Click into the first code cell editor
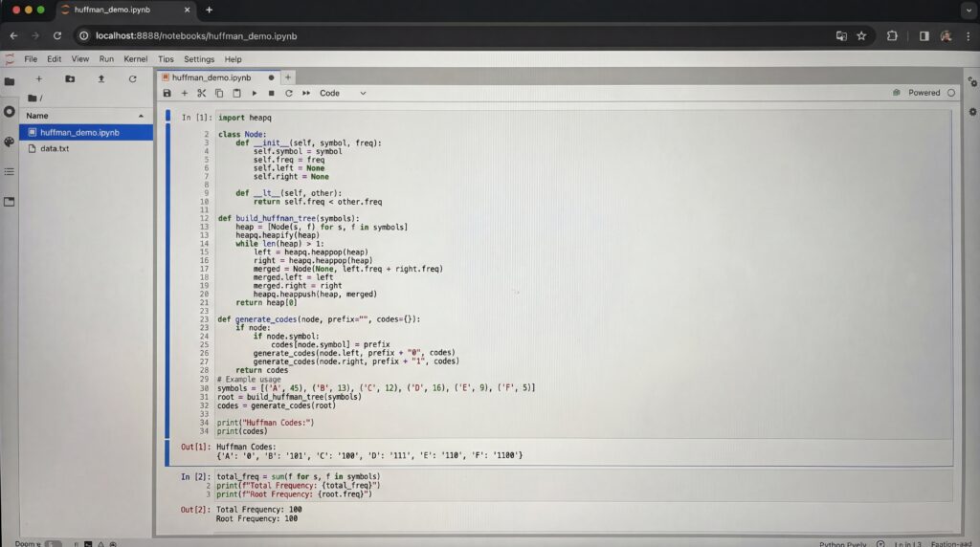The width and height of the screenshot is (980, 547). pos(584,274)
